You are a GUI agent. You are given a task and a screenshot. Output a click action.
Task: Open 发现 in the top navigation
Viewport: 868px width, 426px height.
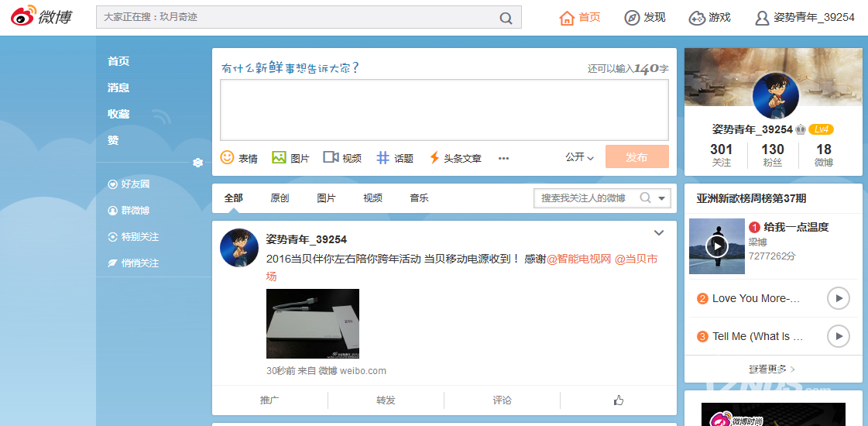(645, 18)
